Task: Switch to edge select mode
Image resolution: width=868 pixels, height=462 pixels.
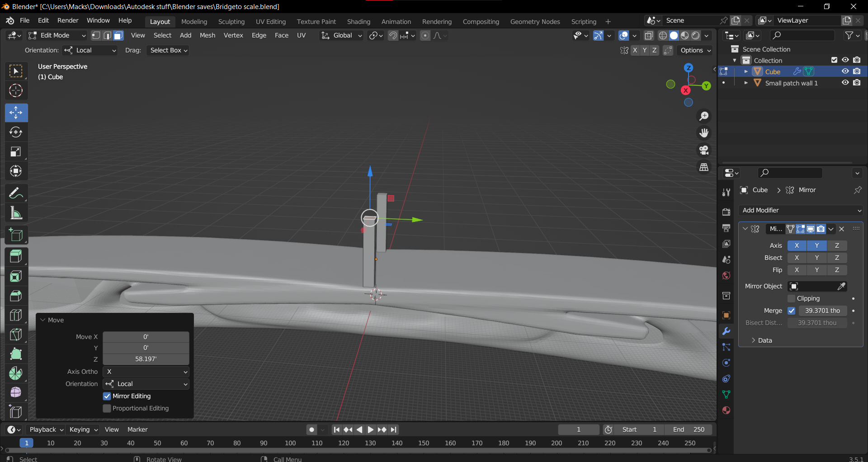Action: coord(107,35)
